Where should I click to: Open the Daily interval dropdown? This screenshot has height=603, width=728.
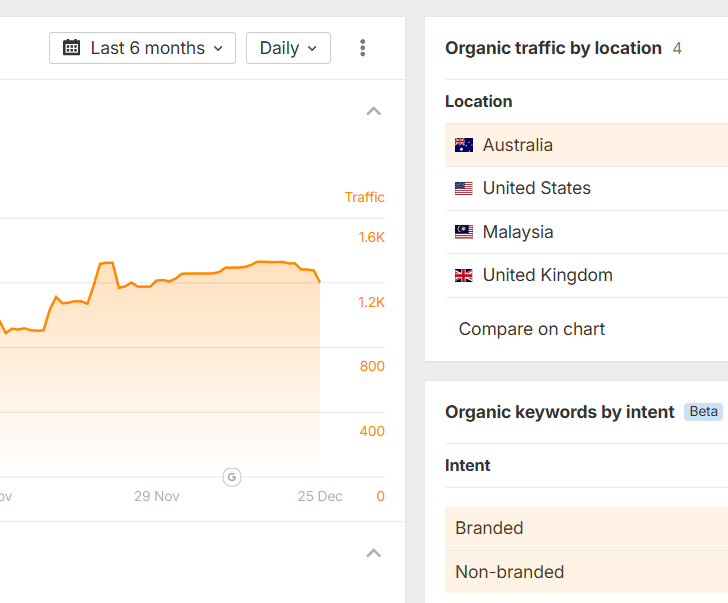pyautogui.click(x=288, y=48)
